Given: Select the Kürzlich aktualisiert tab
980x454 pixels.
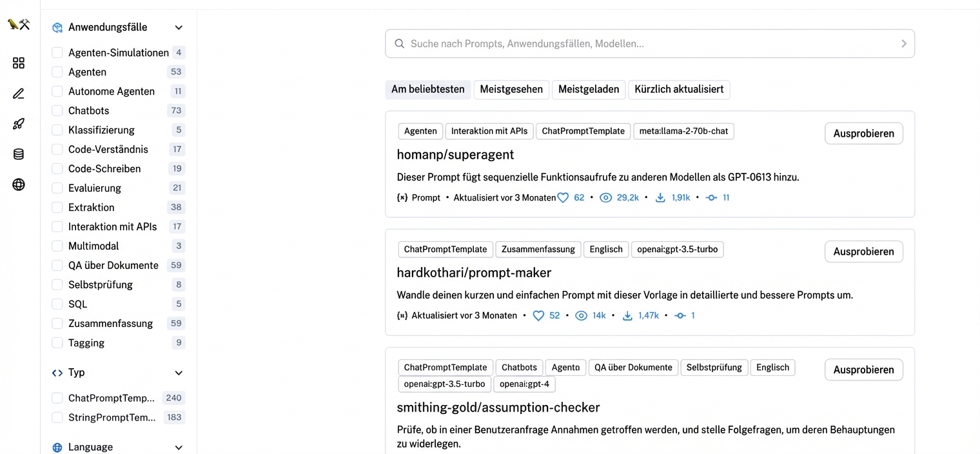Looking at the screenshot, I should click(x=679, y=90).
